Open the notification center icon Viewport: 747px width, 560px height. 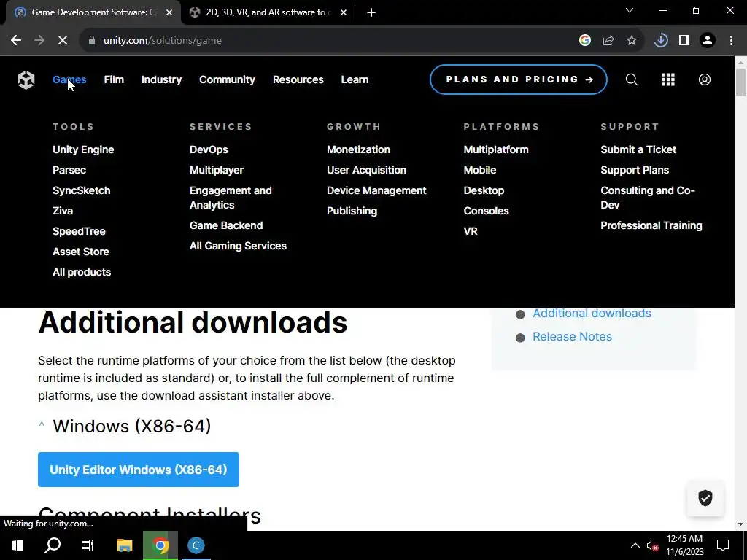pos(723,545)
